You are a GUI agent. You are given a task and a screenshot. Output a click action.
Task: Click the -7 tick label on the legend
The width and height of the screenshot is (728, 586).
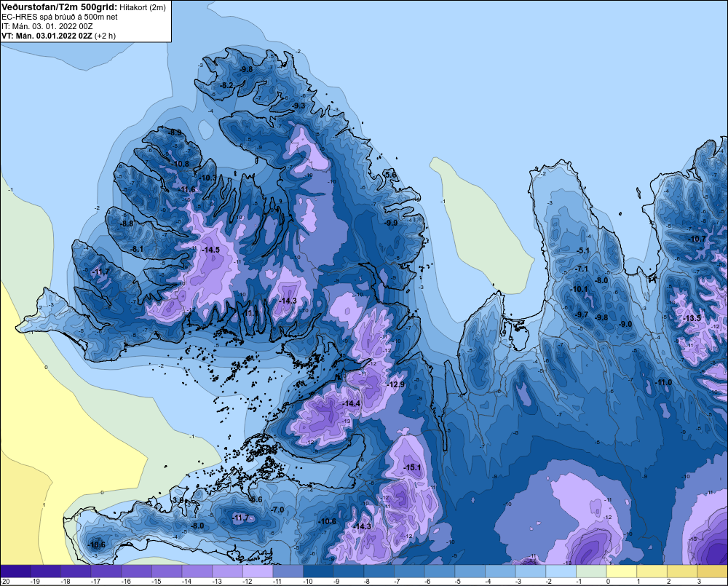click(397, 582)
